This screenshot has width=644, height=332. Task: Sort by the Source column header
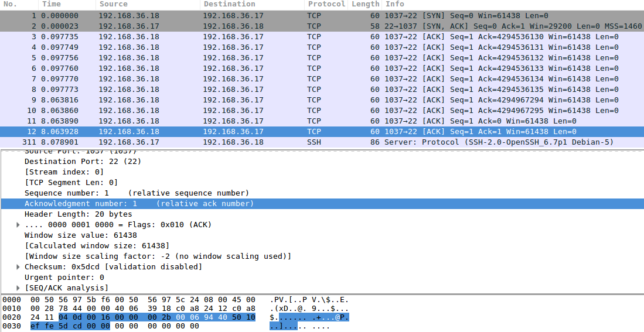pos(114,4)
